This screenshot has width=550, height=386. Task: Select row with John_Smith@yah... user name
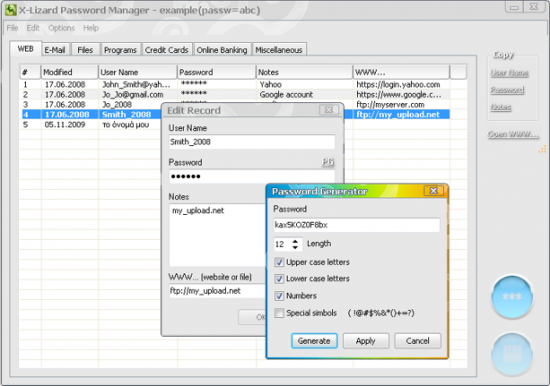click(x=235, y=85)
